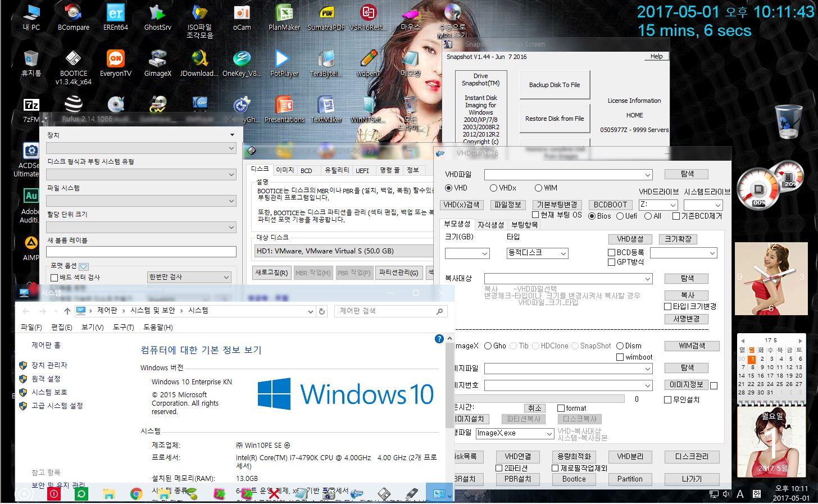818x504 pixels.
Task: Launch EveryonTV desktop shortcut
Action: click(x=115, y=63)
